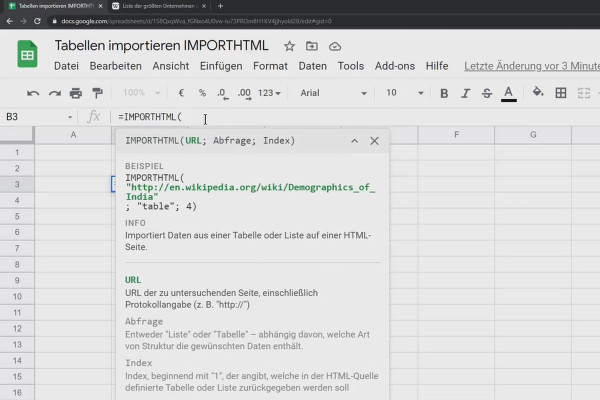Open the zoom 100% dropdown
The height and width of the screenshot is (400, 600).
click(141, 93)
